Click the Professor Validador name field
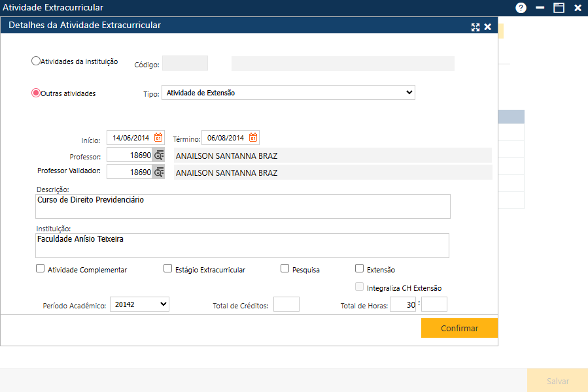Viewport: 588px width, 392px height. (333, 172)
